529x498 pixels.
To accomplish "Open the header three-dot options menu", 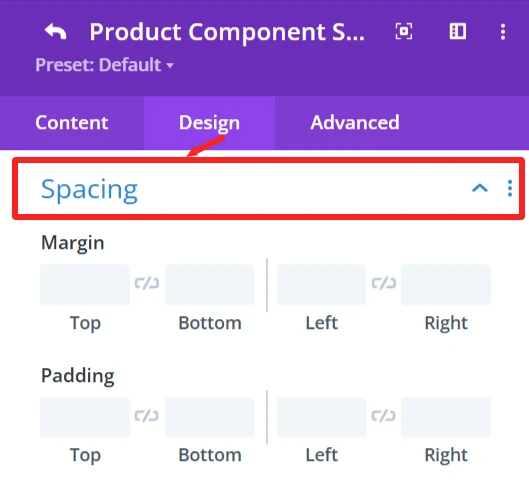I will pos(503,32).
